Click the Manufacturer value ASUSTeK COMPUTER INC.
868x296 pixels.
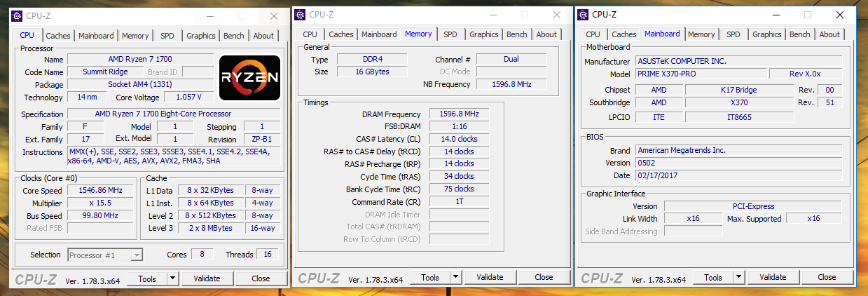point(738,61)
